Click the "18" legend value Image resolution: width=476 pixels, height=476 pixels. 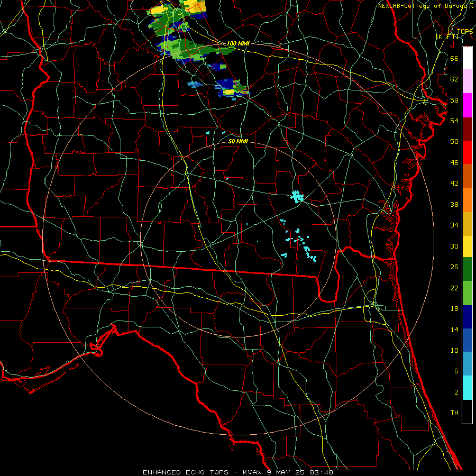click(454, 309)
